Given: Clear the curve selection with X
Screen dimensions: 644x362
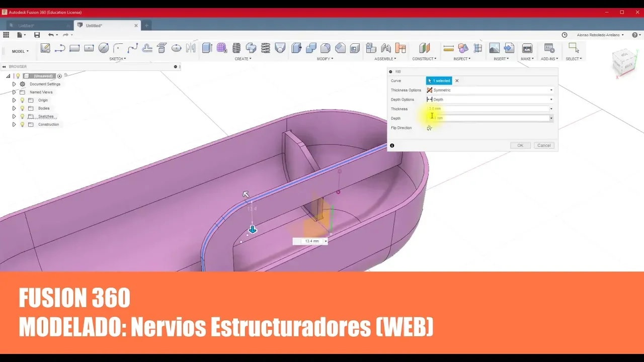Looking at the screenshot, I should pos(457,80).
